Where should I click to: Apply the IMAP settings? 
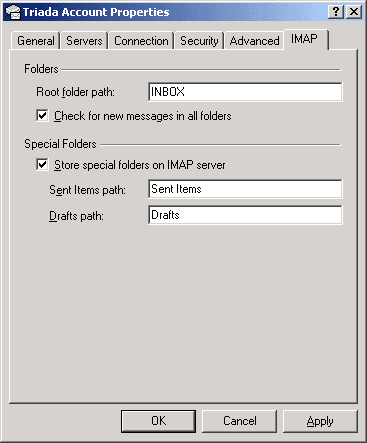click(x=320, y=421)
